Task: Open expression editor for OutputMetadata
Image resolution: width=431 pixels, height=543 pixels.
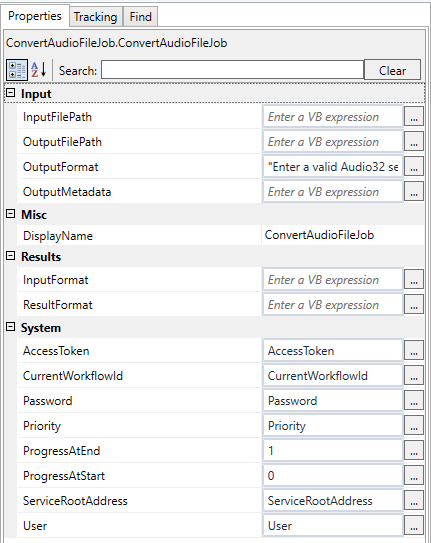Action: (x=414, y=192)
